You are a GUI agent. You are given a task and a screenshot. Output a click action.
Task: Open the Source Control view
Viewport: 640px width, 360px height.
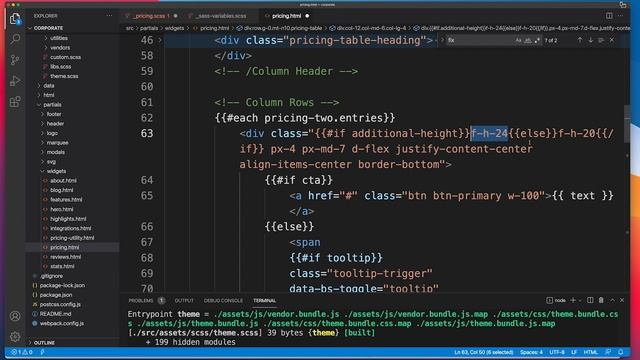tap(15, 60)
